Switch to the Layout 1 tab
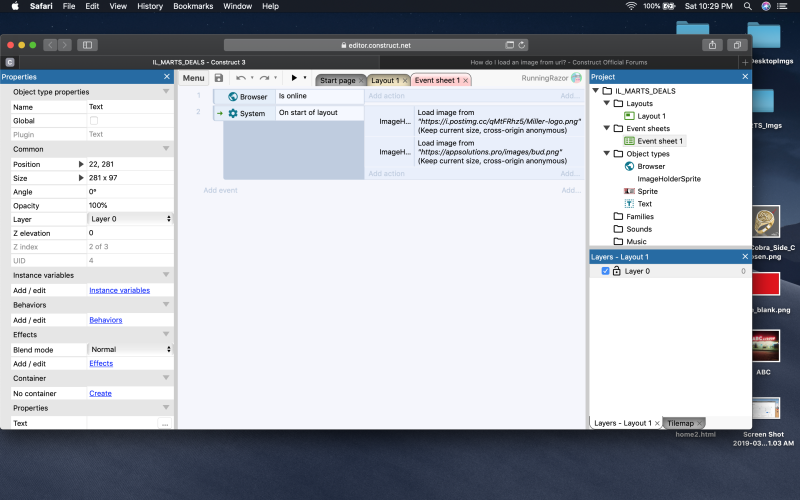This screenshot has height=500, width=800. pos(385,80)
